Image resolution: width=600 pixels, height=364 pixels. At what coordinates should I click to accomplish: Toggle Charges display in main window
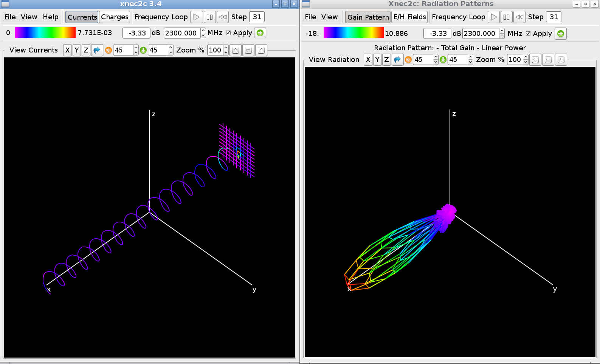point(115,17)
